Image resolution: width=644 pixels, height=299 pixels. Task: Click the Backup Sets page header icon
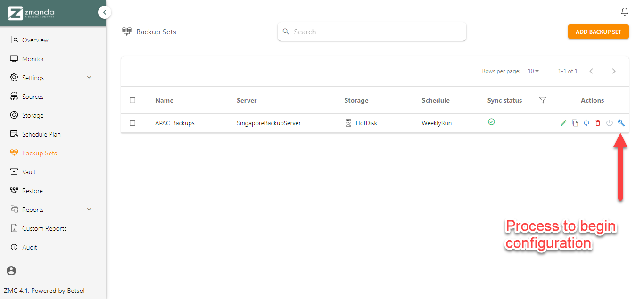click(126, 32)
